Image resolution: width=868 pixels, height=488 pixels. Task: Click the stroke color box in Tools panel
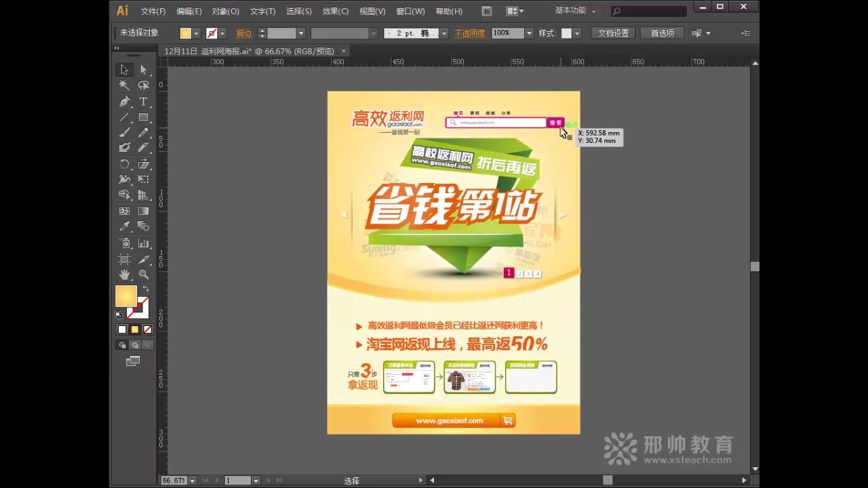pos(138,308)
